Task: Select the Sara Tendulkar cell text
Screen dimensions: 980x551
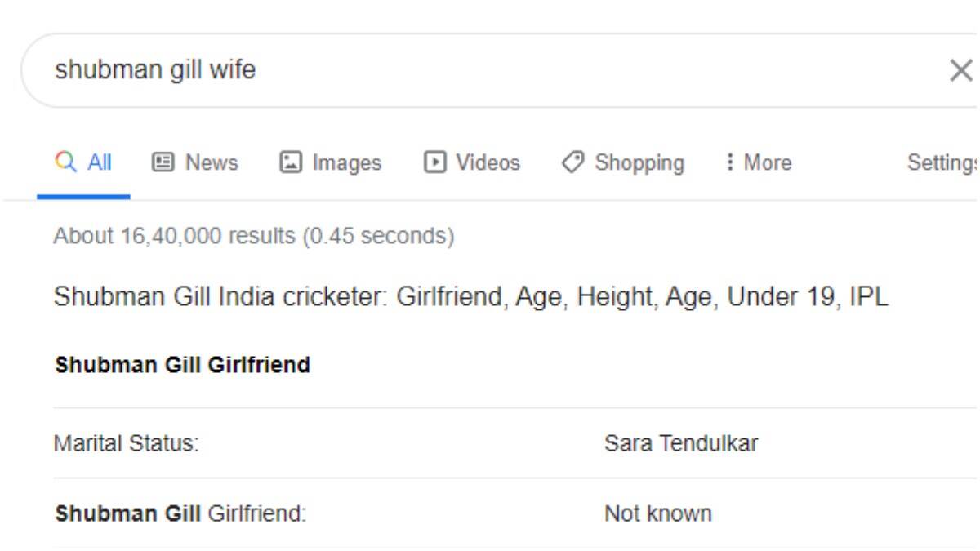Action: tap(681, 443)
